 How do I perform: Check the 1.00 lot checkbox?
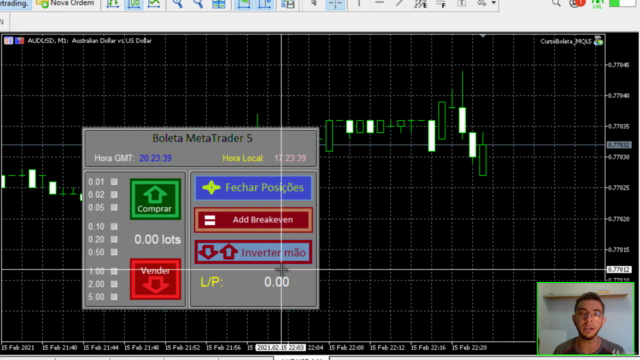(114, 271)
